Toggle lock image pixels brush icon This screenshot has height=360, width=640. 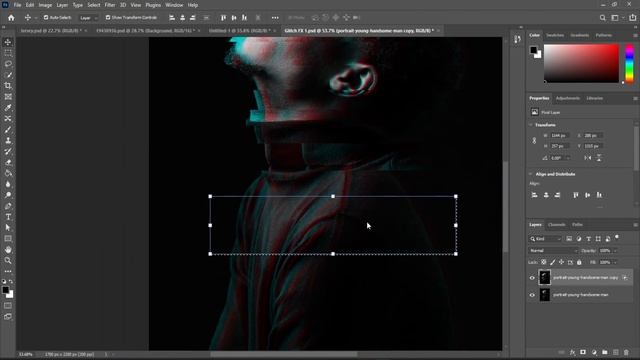553,262
